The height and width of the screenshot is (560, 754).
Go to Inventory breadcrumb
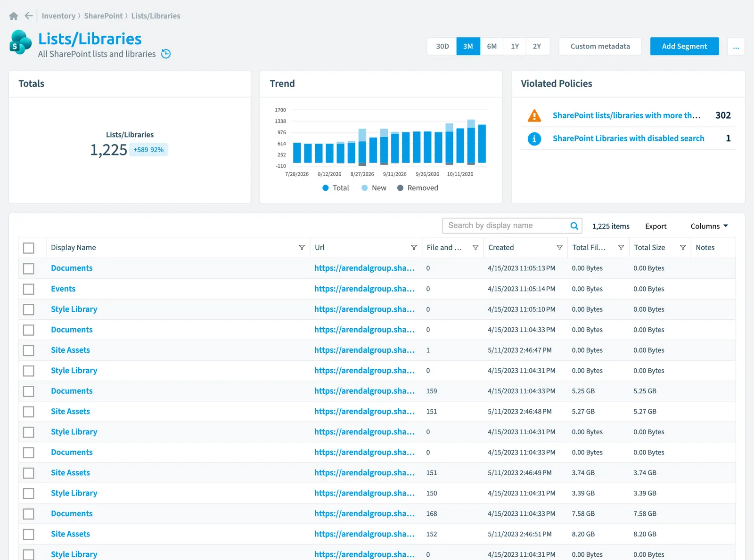pos(58,16)
